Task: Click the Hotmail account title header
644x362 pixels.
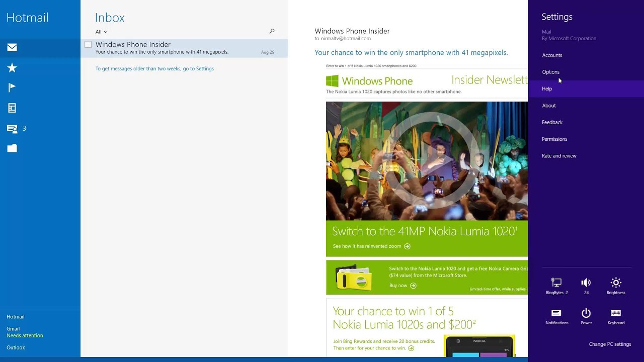Action: (x=28, y=18)
